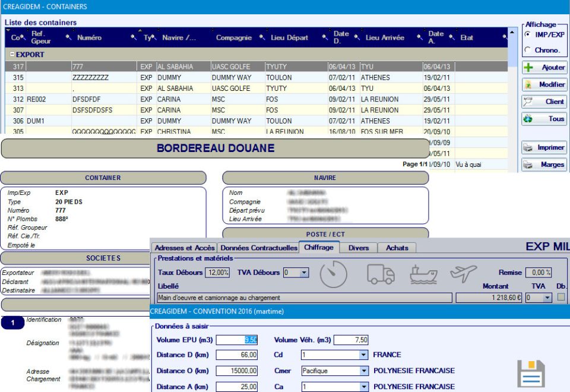Click the truck transport icon

point(381,274)
